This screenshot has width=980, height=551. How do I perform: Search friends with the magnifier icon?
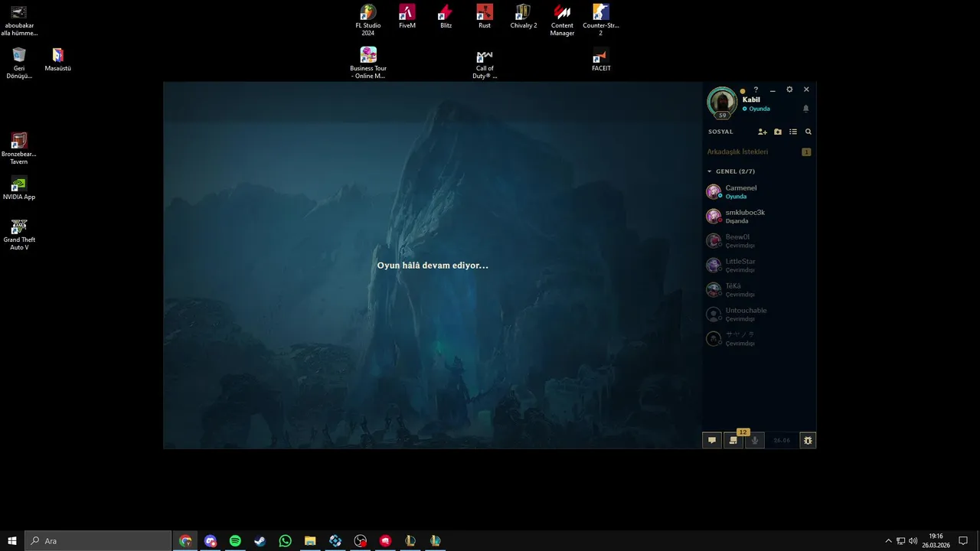(808, 132)
